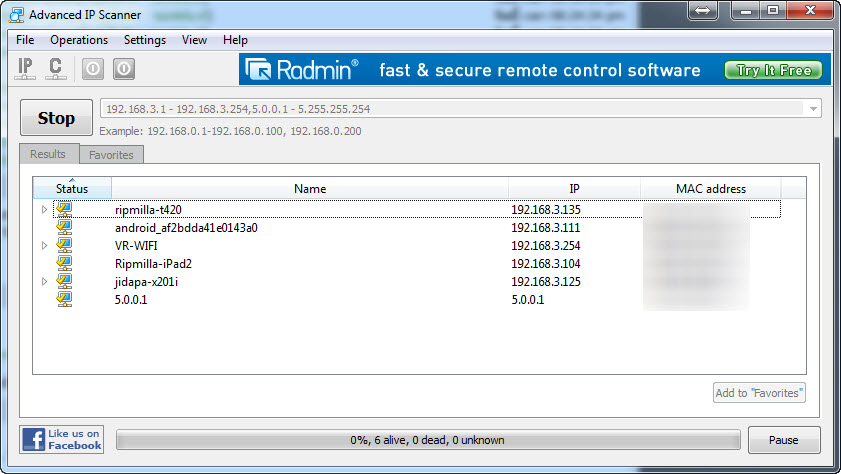Expand the VR-WIFI device row
The image size is (841, 474).
point(44,246)
